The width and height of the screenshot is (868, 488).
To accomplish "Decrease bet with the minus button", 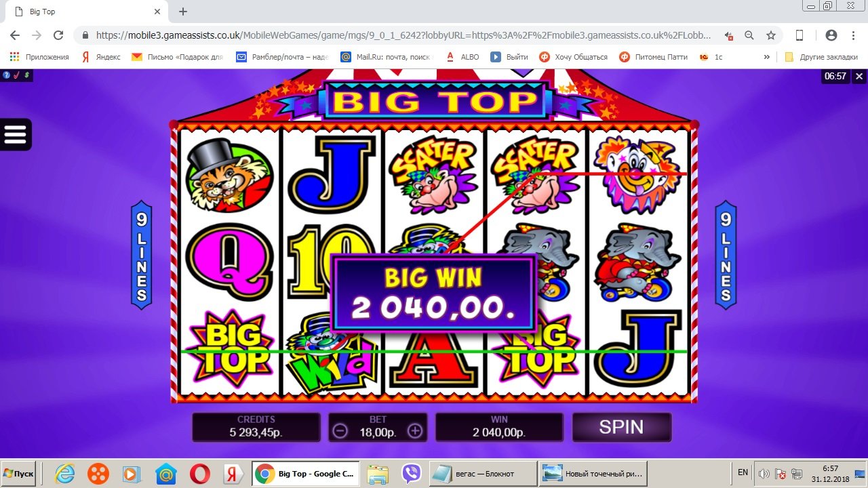I will click(340, 431).
